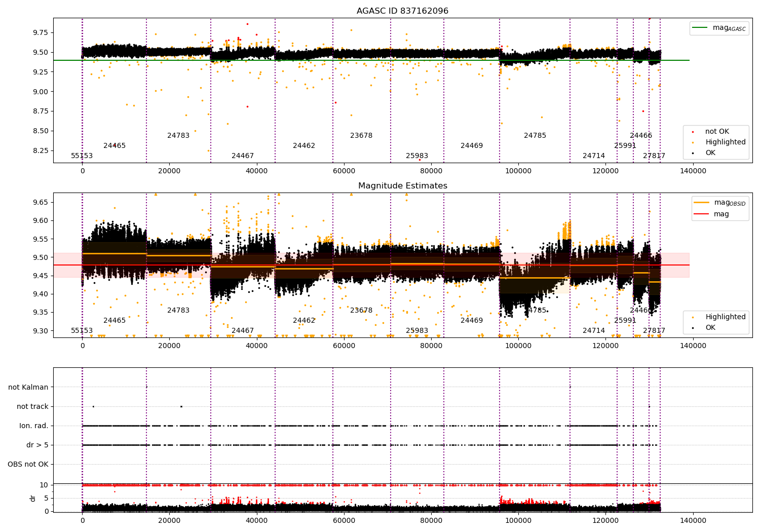Click obsid label 24783 in Magnitude Estimates plot
The height and width of the screenshot is (532, 760).
[178, 311]
